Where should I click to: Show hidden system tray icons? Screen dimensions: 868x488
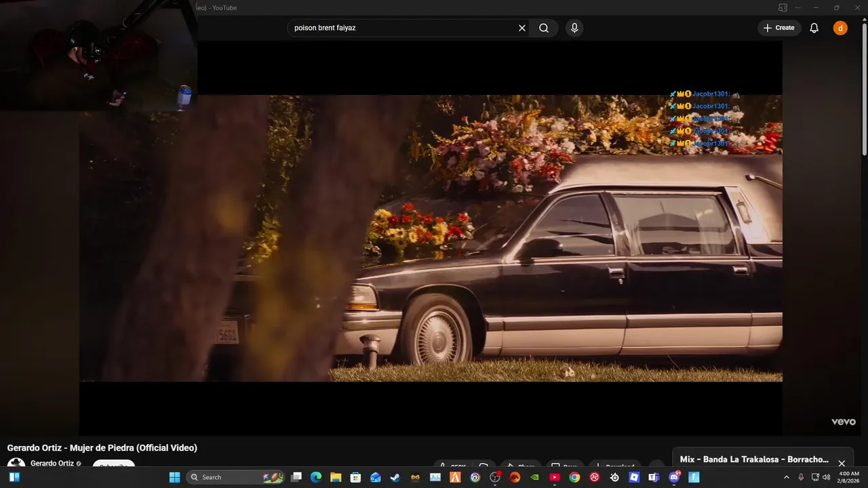[787, 477]
